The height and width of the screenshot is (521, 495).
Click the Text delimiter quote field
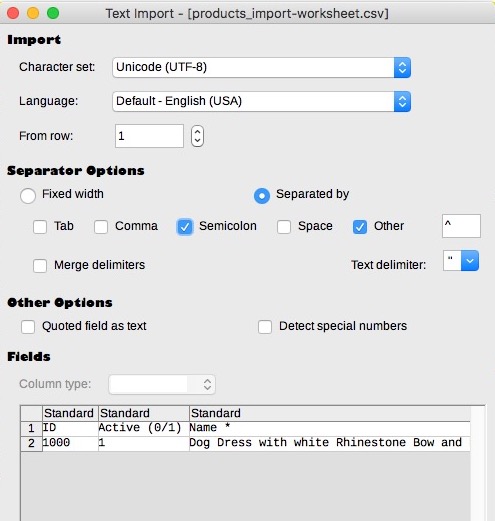click(452, 261)
